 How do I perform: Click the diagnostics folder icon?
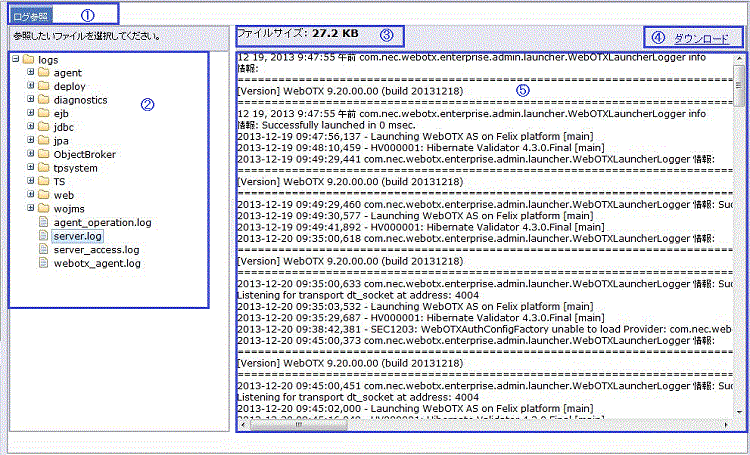(44, 101)
